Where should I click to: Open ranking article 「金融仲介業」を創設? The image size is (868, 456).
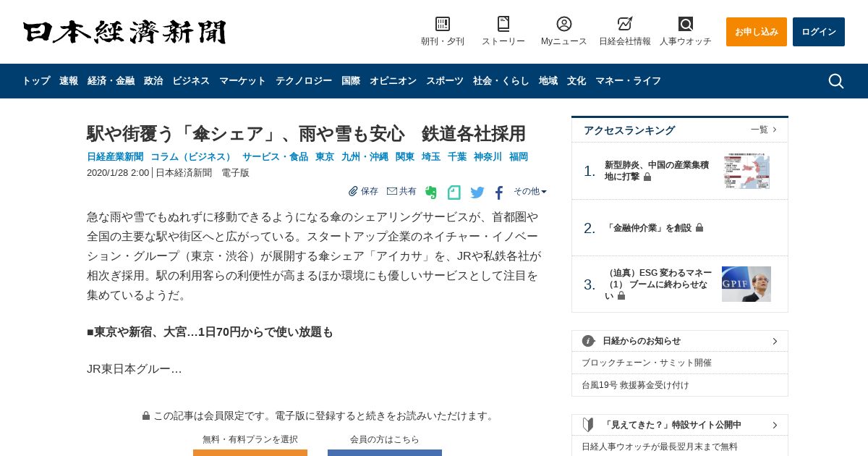(648, 228)
